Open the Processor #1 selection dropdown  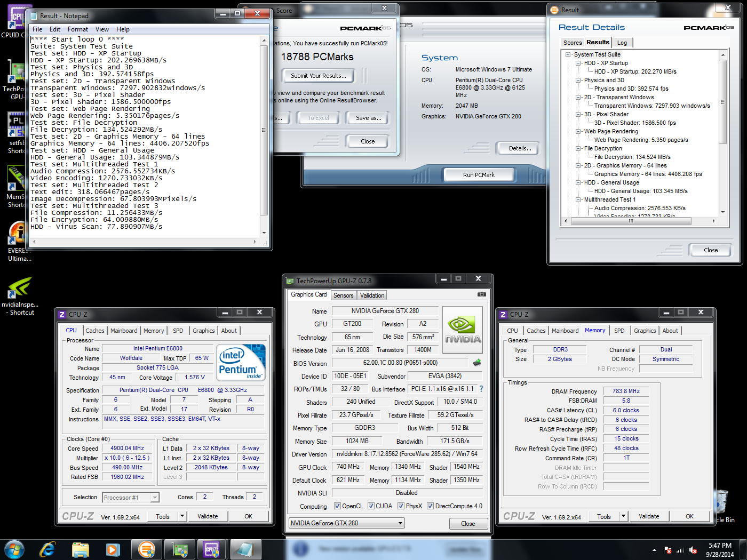[131, 498]
